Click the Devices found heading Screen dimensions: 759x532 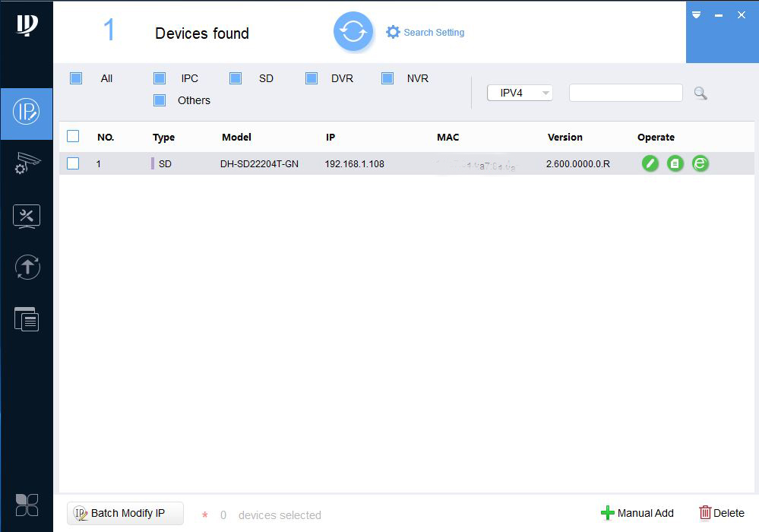[x=202, y=33]
